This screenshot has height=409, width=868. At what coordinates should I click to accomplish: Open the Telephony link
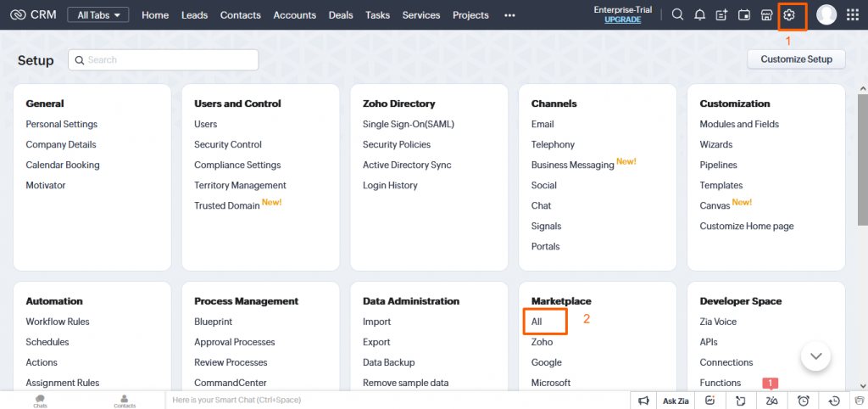[x=553, y=144]
